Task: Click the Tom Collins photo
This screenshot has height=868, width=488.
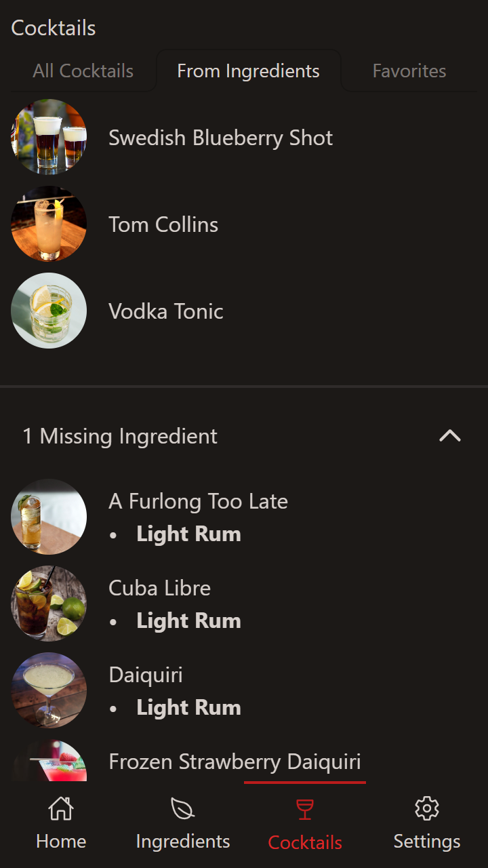Action: click(49, 224)
